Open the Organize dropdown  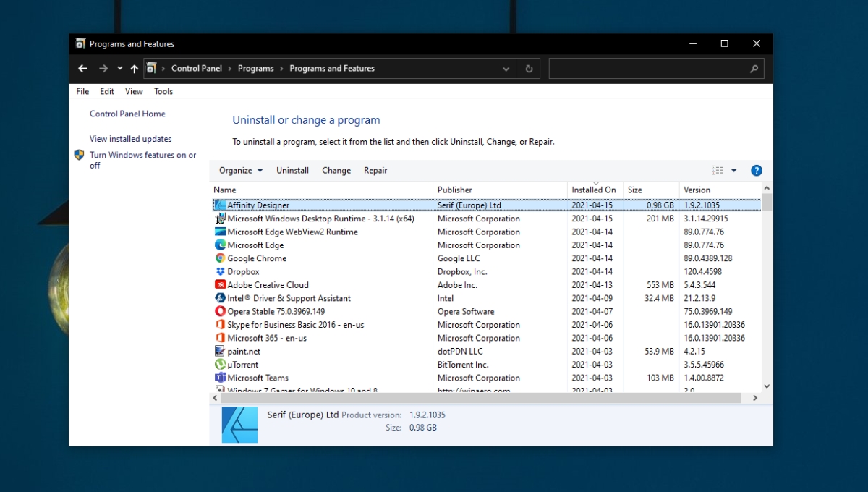[x=241, y=171]
